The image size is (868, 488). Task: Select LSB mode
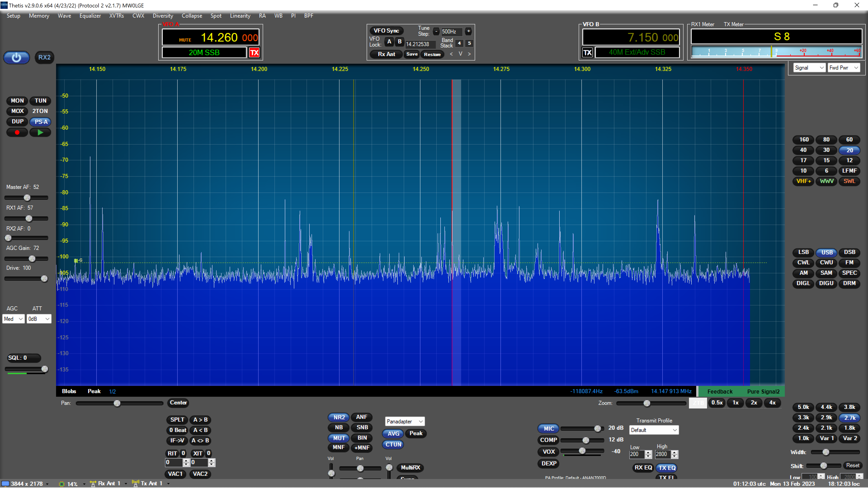pos(803,252)
